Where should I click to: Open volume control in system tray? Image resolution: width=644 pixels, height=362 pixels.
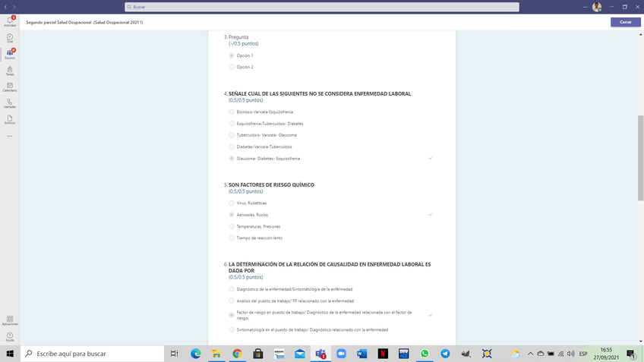click(571, 354)
